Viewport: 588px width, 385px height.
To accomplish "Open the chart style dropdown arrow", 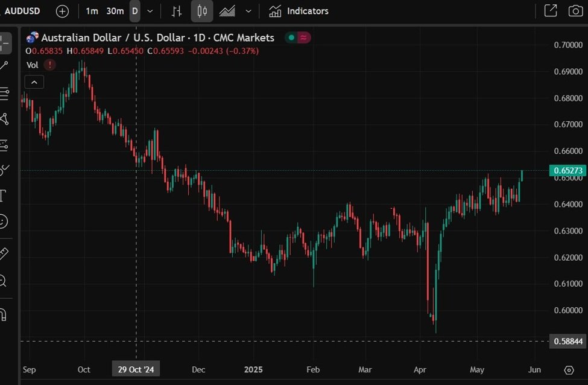I will click(248, 11).
